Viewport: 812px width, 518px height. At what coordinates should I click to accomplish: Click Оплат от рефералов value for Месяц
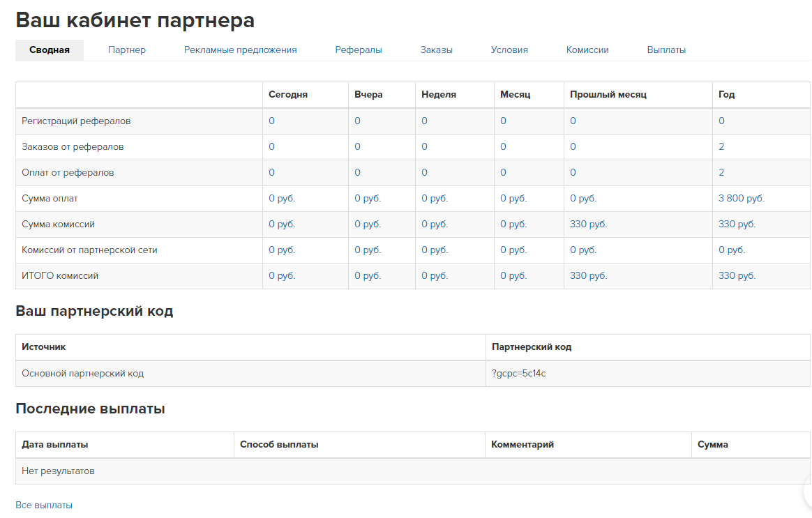(x=503, y=172)
